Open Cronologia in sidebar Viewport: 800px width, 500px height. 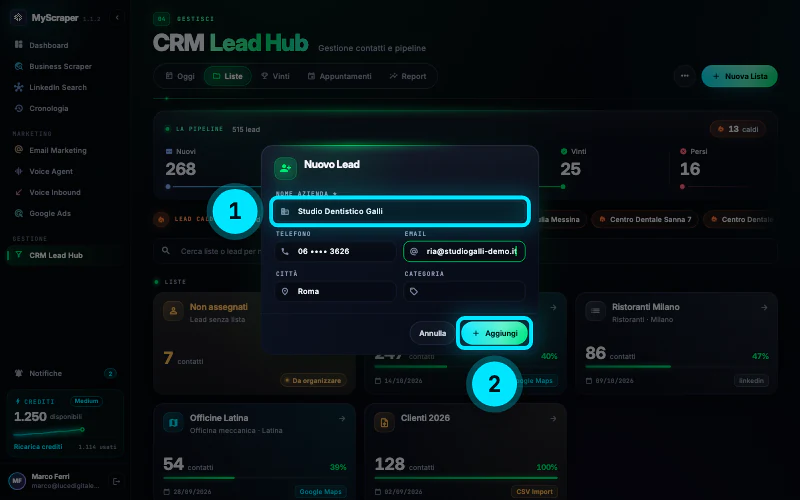[x=48, y=108]
